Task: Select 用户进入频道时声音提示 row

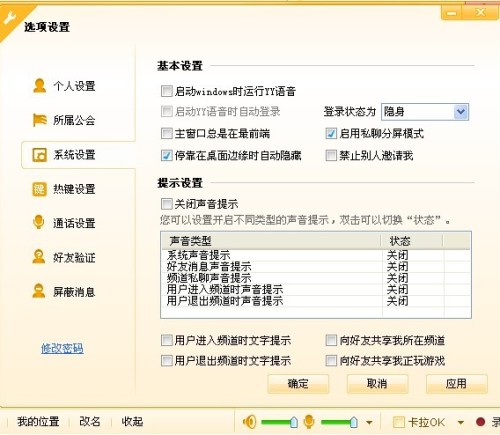Action: coord(316,289)
